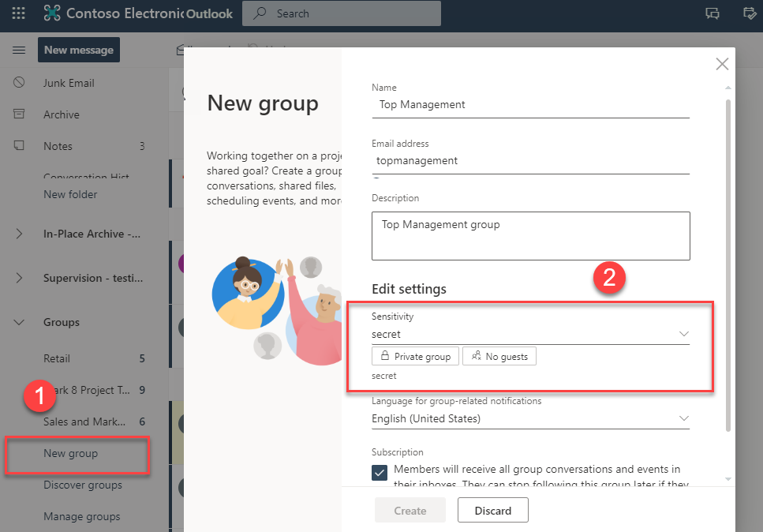The height and width of the screenshot is (532, 763).
Task: Open the app launcher waffle icon
Action: click(x=18, y=13)
